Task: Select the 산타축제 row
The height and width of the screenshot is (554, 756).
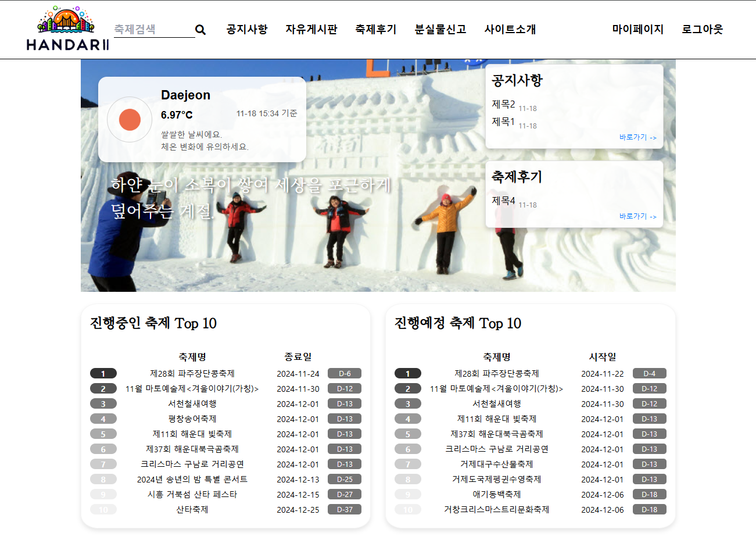Action: click(x=192, y=509)
